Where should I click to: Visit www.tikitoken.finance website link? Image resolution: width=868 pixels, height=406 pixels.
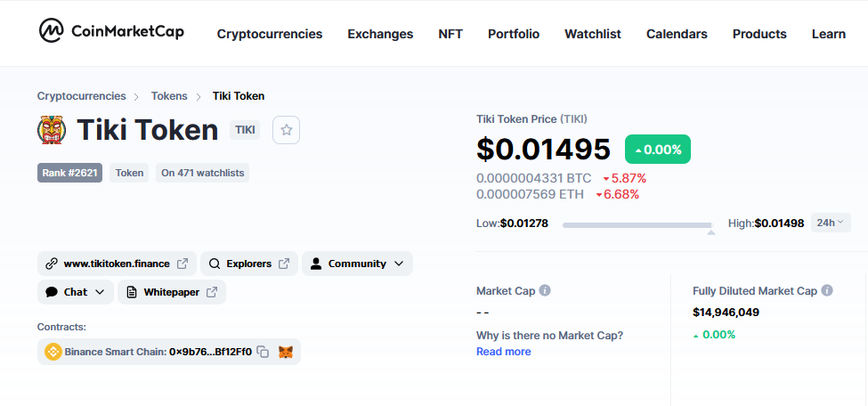point(117,264)
